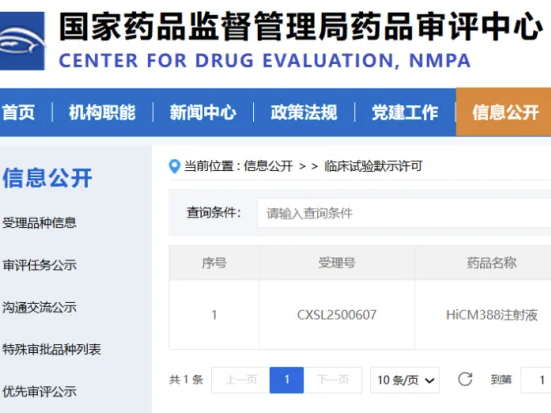This screenshot has height=413, width=551.
Task: Click the 共 1 条 total count text
Action: point(186,380)
